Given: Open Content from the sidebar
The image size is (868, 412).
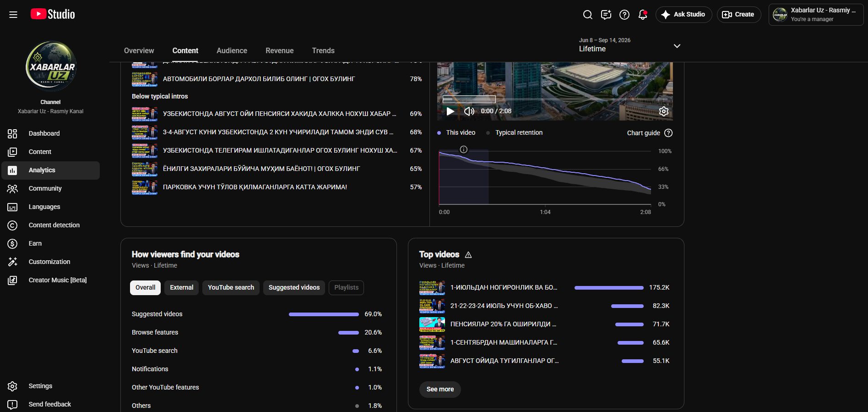Looking at the screenshot, I should click(50, 152).
